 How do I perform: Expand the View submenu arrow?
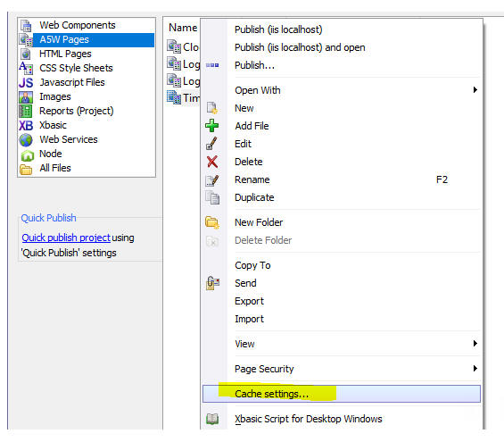click(475, 343)
